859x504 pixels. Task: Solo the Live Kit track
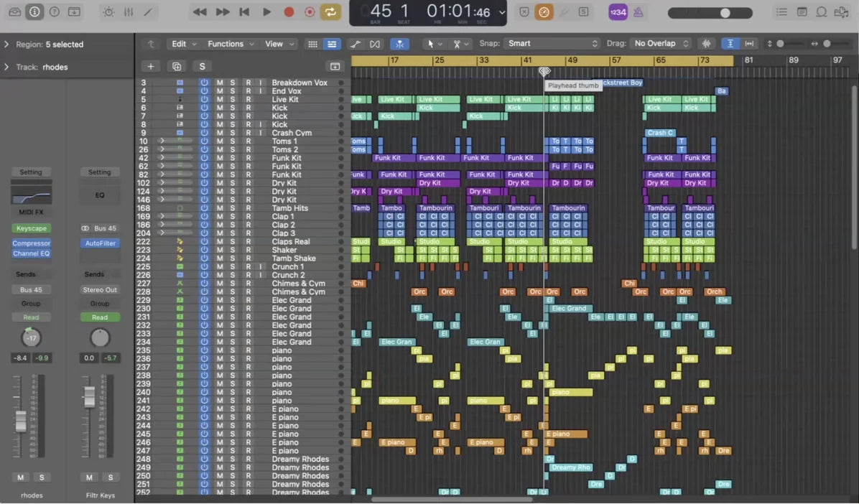[232, 99]
